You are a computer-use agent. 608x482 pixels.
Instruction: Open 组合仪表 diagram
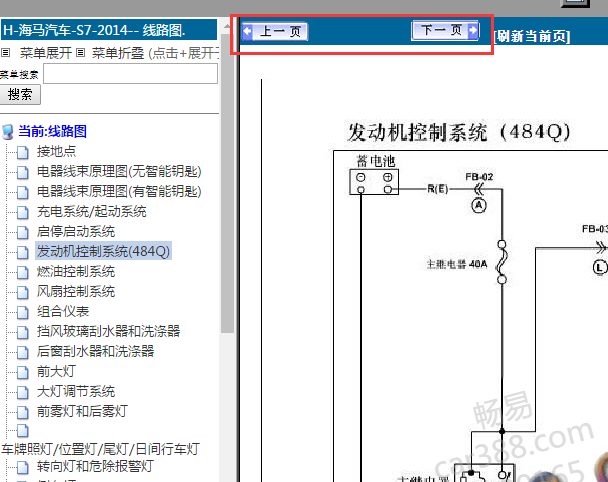(63, 312)
